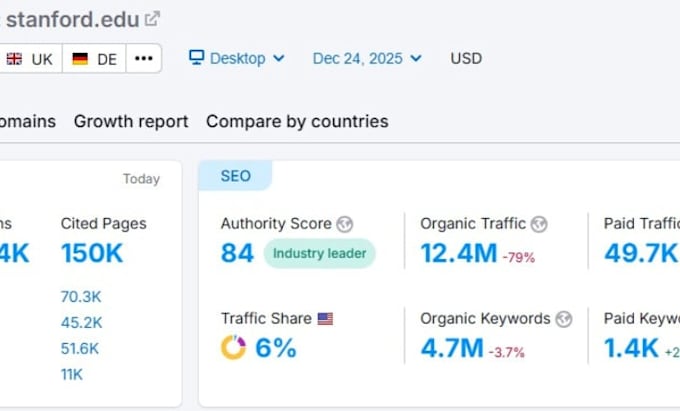Click the 11K cited pages value

tap(72, 375)
